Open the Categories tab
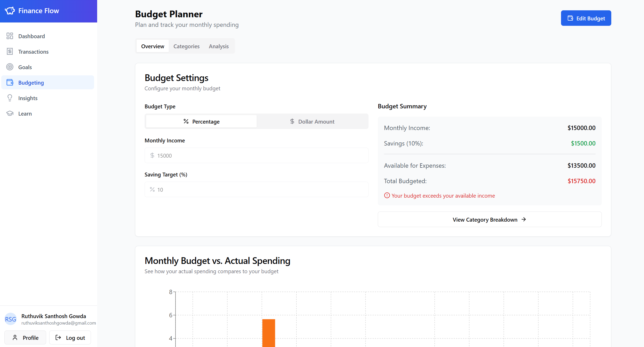The image size is (644, 347). [186, 46]
